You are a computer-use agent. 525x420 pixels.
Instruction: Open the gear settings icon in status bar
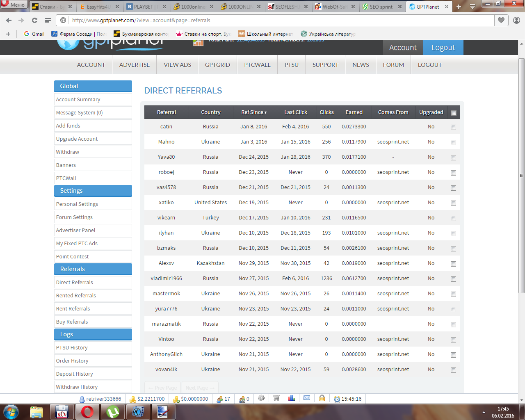[x=261, y=398]
